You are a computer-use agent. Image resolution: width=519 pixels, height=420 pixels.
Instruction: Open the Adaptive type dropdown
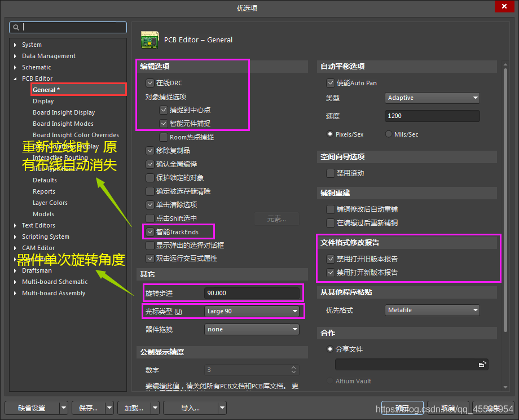[x=432, y=98]
